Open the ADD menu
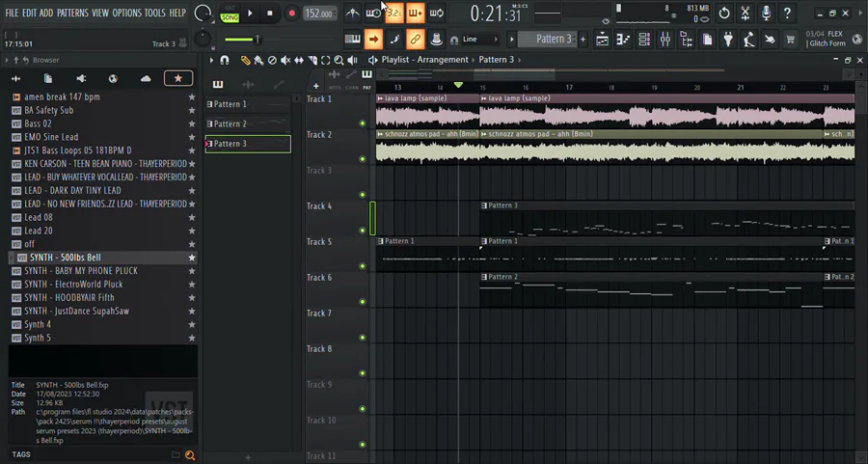 coord(46,13)
